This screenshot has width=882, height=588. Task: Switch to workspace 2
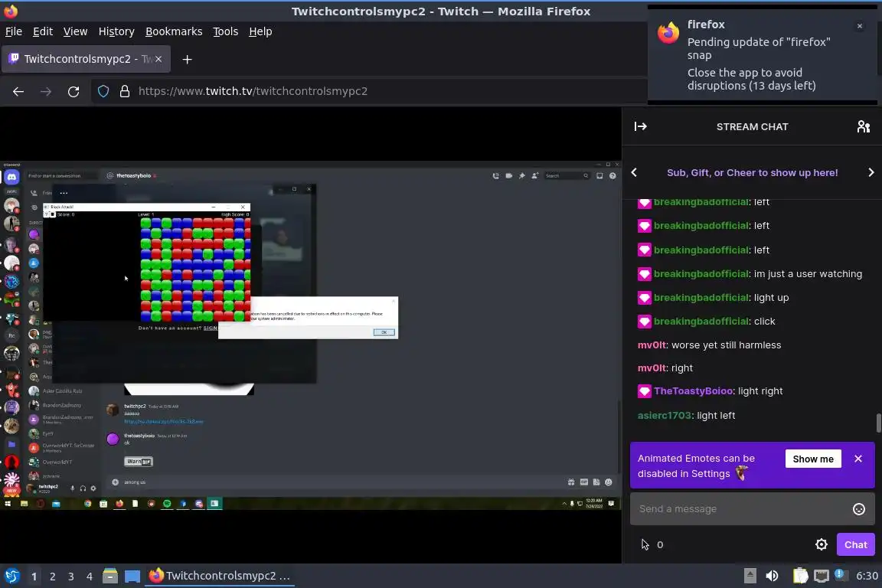click(52, 577)
